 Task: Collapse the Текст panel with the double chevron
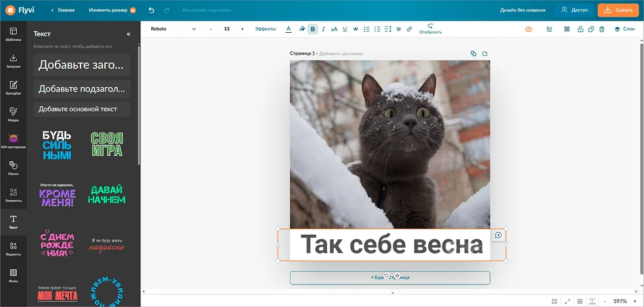[128, 34]
